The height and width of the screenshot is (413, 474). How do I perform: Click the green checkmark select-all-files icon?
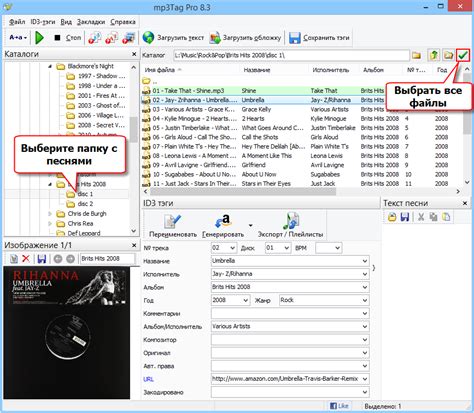coord(463,55)
